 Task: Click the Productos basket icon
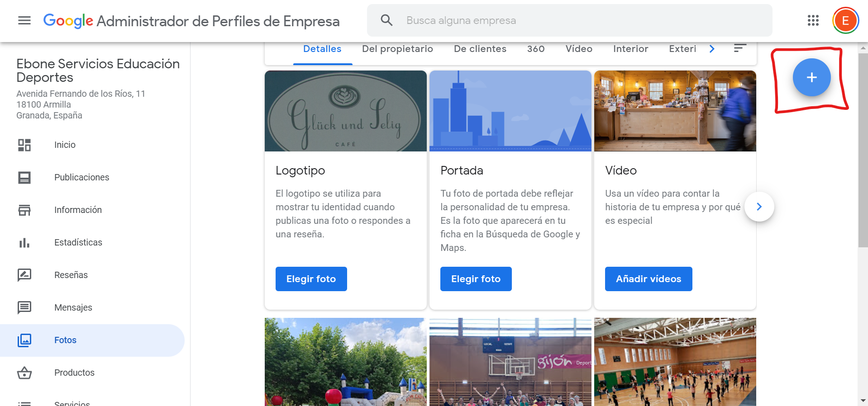(24, 373)
